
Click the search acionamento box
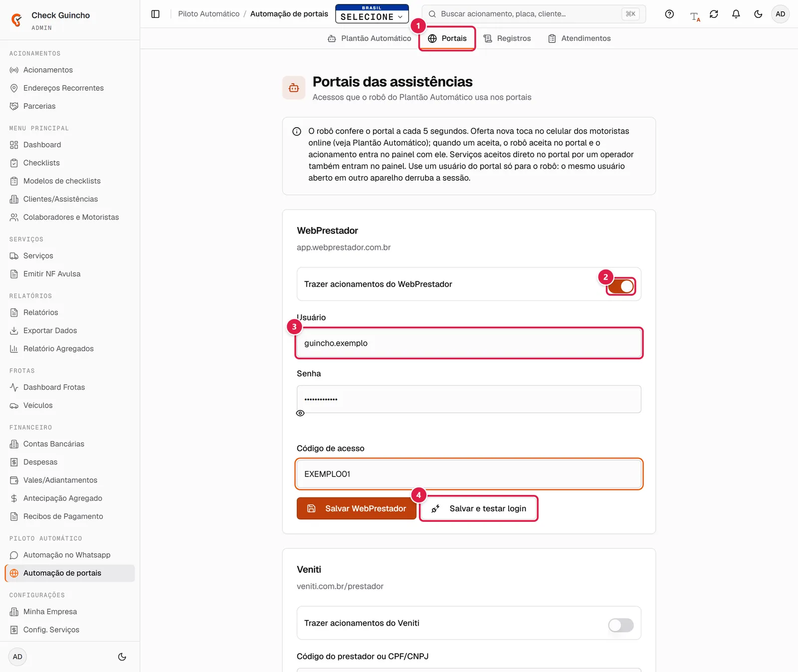pyautogui.click(x=534, y=14)
